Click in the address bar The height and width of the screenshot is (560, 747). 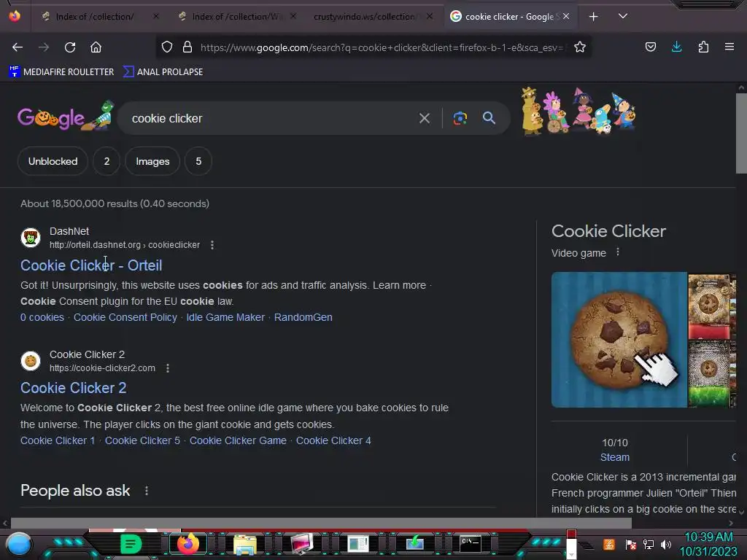[381, 47]
